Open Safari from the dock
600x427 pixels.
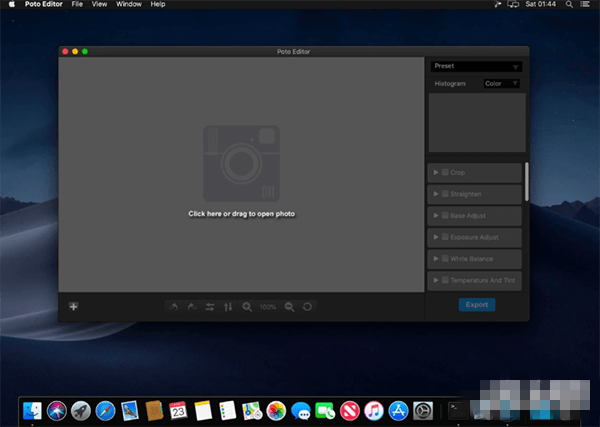(105, 410)
